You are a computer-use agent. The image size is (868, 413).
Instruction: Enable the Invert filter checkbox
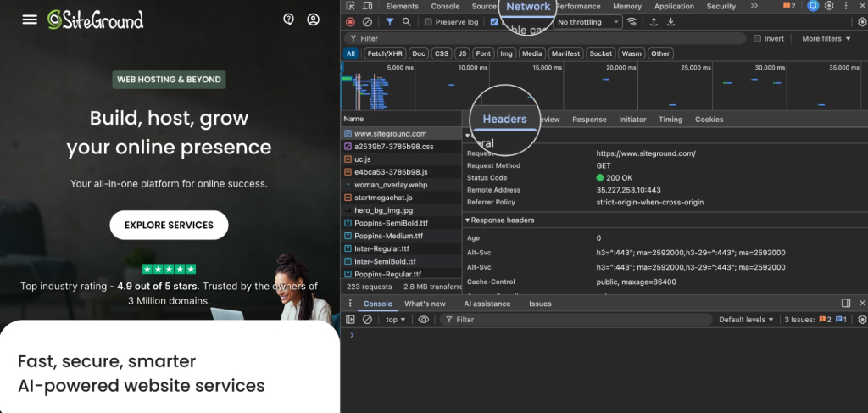click(x=757, y=38)
